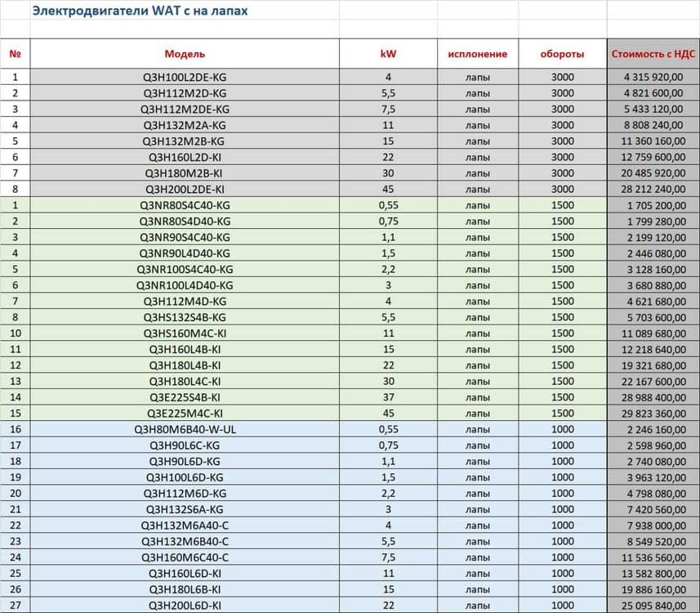Screen dimensions: 700x613
Task: Select model cell Q3E225S4B-KI
Action: click(185, 398)
